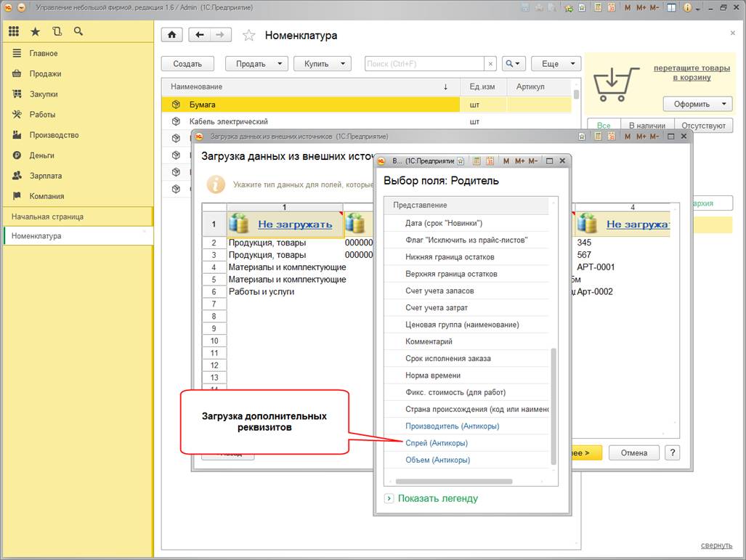Select the Все filter tab
This screenshot has height=560, width=746.
coord(604,126)
